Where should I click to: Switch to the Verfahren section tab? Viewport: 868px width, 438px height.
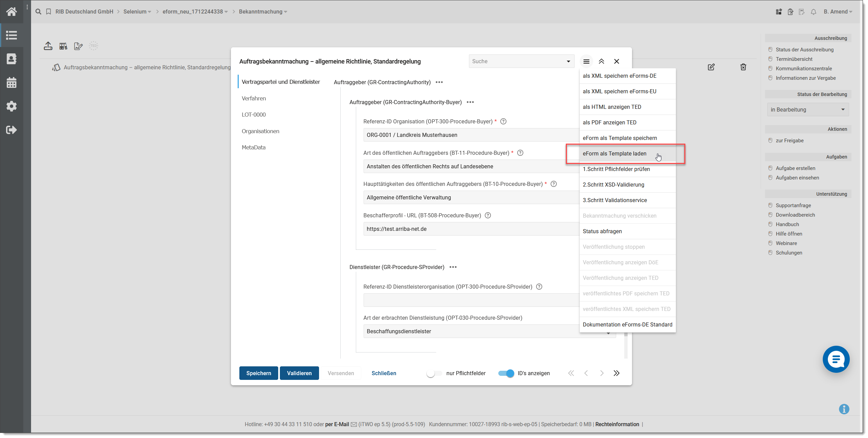coord(254,99)
